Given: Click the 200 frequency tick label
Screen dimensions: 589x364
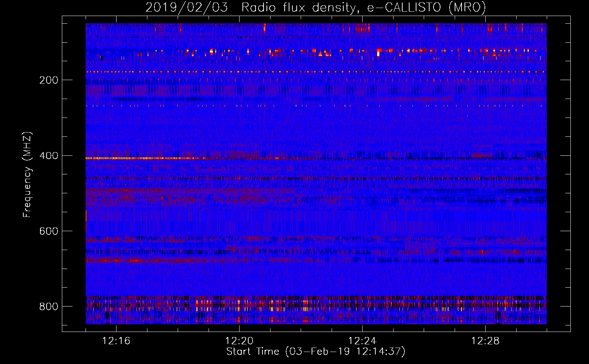Looking at the screenshot, I should pyautogui.click(x=49, y=80).
